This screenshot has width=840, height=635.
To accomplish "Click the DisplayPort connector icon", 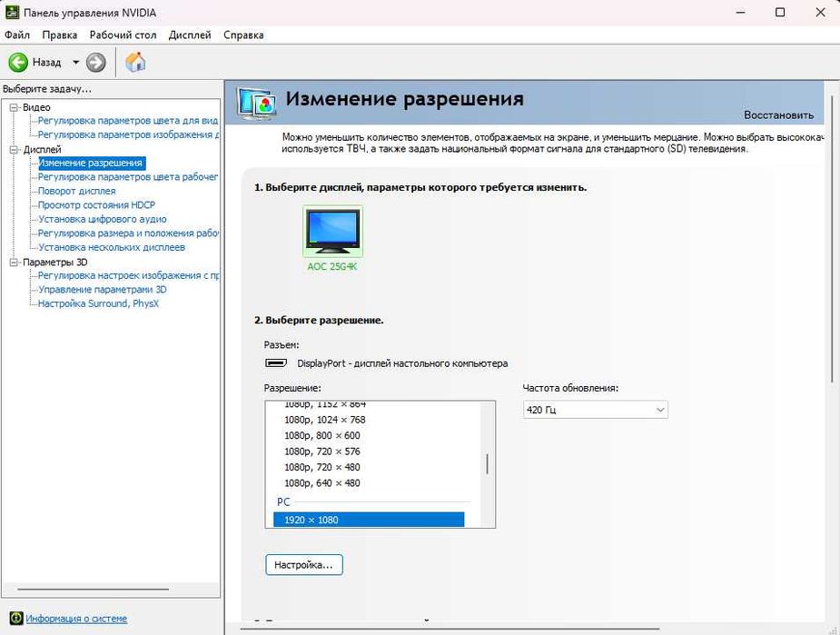I will [276, 362].
